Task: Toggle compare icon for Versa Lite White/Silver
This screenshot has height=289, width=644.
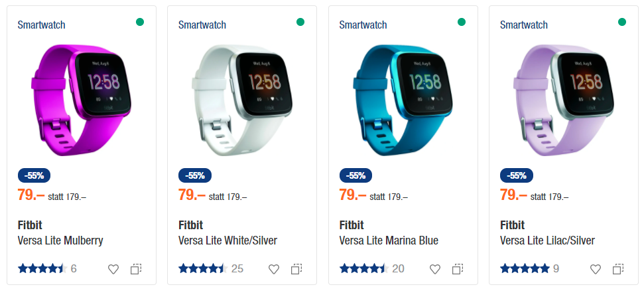Action: pos(296,269)
